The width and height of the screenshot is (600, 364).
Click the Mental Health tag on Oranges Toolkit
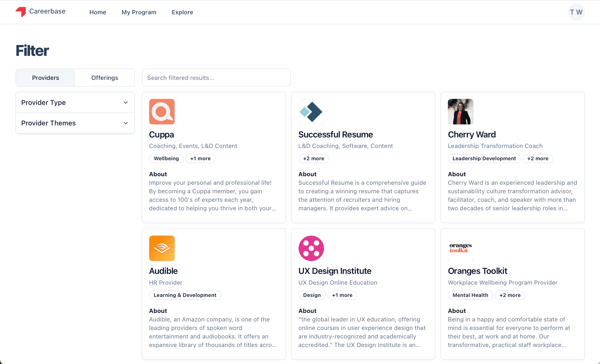470,295
